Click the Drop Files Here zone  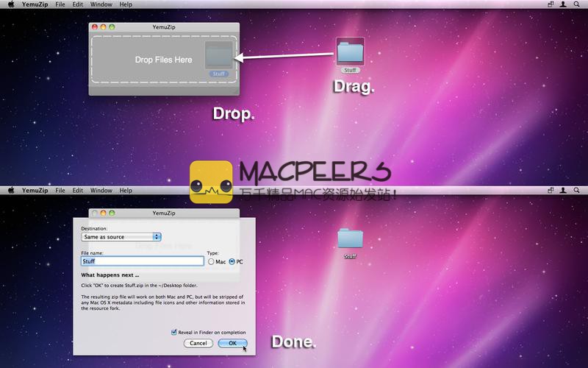click(164, 60)
